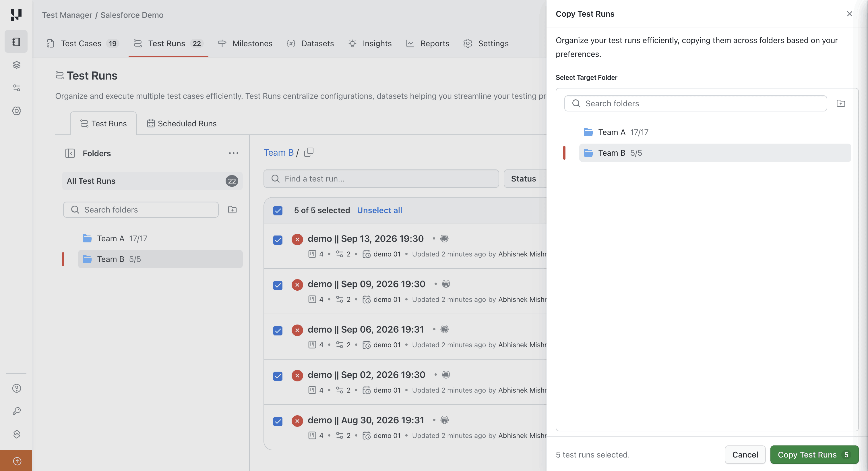Click the bot icon on Sep 06 run
Viewport: 868px width, 471px height.
pos(445,329)
